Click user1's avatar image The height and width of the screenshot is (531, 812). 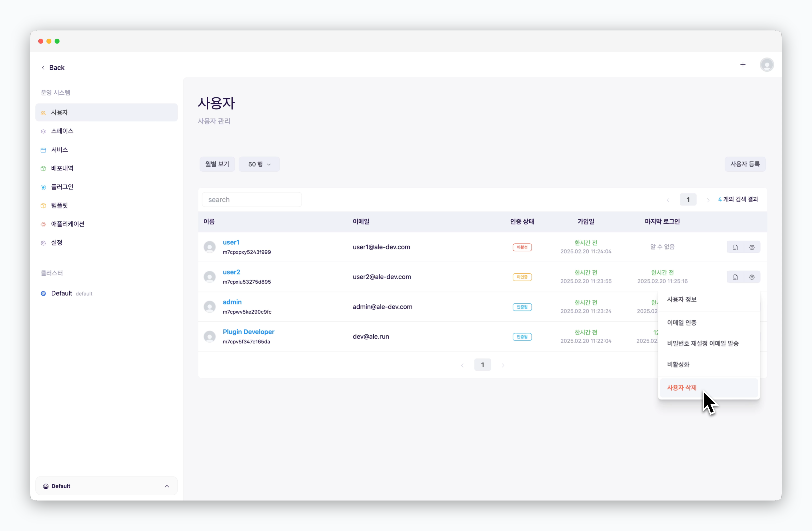[210, 247]
